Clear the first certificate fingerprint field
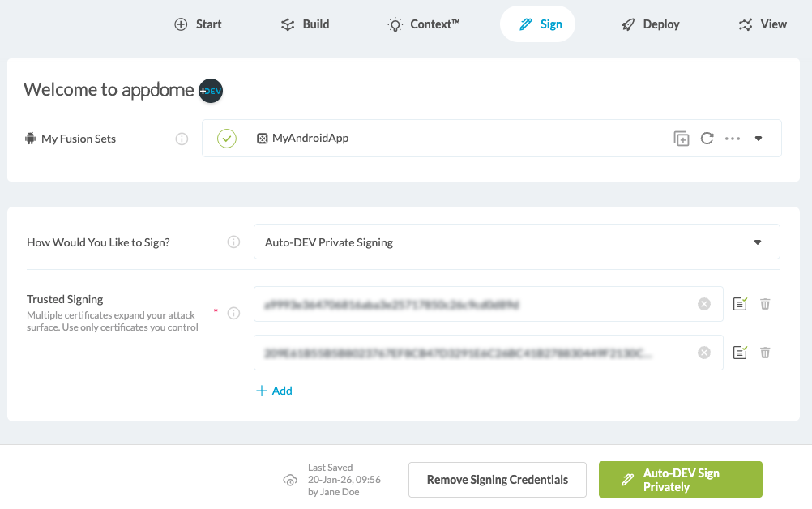Image resolution: width=812 pixels, height=509 pixels. (704, 304)
